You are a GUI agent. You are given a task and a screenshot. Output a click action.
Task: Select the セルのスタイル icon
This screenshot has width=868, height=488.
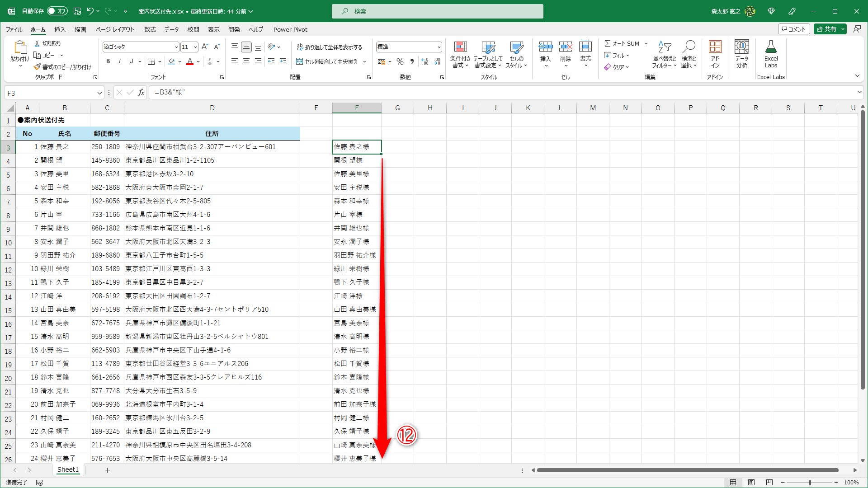(x=516, y=54)
